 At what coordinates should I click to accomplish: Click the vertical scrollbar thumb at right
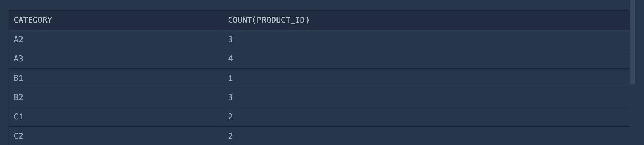633,42
